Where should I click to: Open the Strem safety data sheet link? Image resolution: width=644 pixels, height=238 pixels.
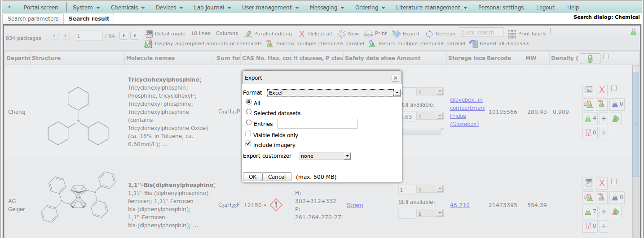355,205
